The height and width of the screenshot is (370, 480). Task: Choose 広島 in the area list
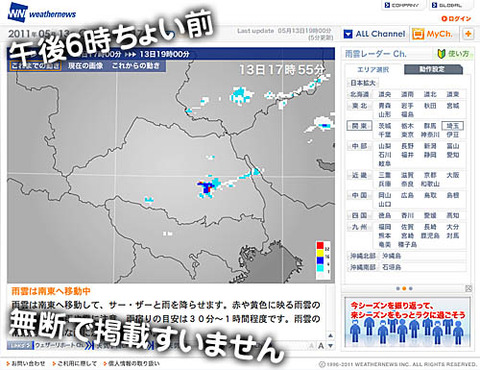point(407,195)
